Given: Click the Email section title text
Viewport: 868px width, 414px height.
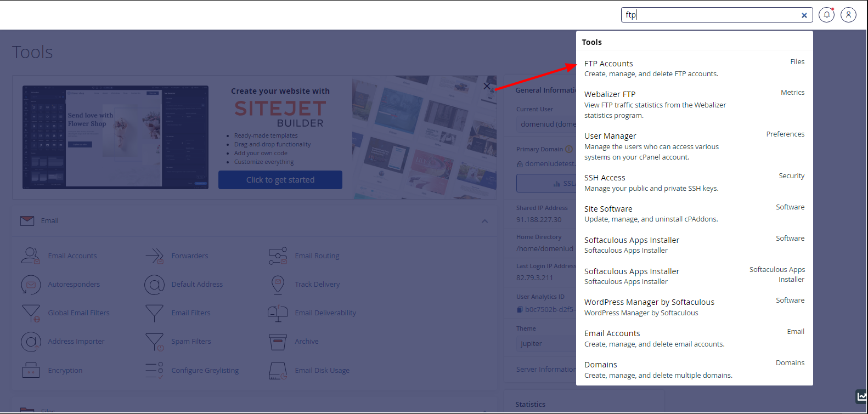Looking at the screenshot, I should [x=49, y=220].
